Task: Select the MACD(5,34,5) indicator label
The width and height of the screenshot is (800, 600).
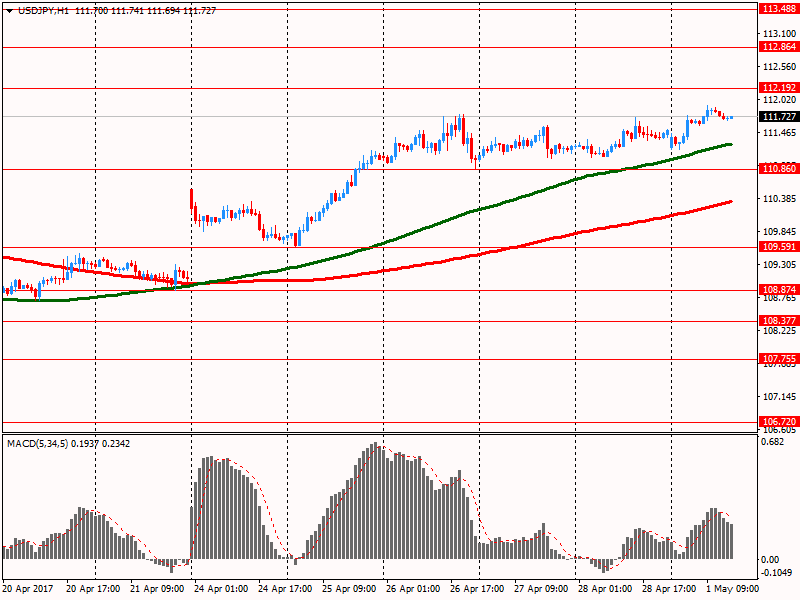Action: (37, 444)
